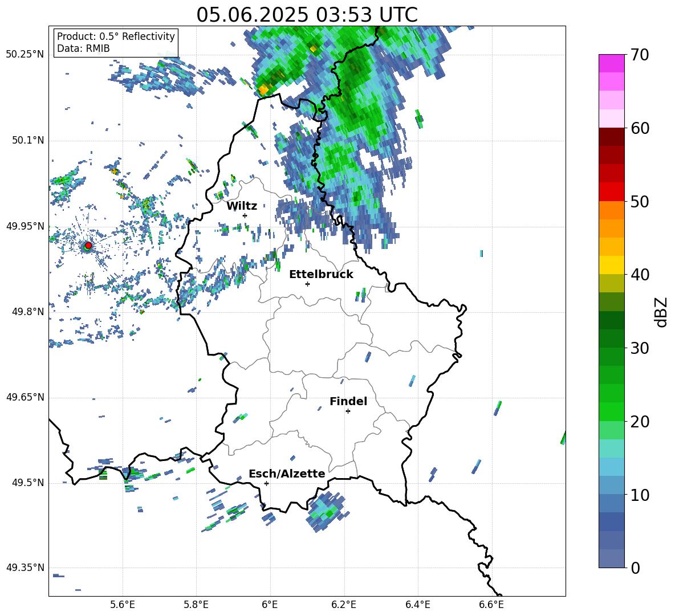Pick the light blue colorbar segment above 10

tap(611, 486)
